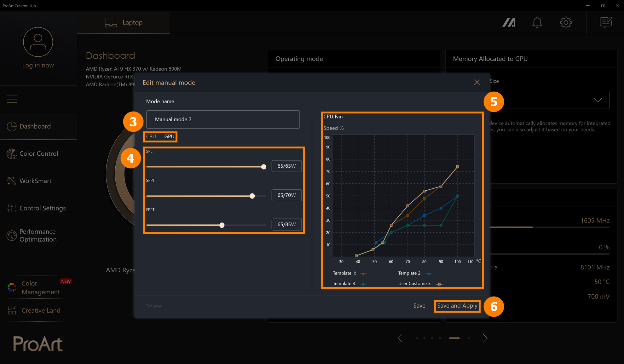624x364 pixels.
Task: Open the hamburger menu in sidebar
Action: pyautogui.click(x=12, y=99)
